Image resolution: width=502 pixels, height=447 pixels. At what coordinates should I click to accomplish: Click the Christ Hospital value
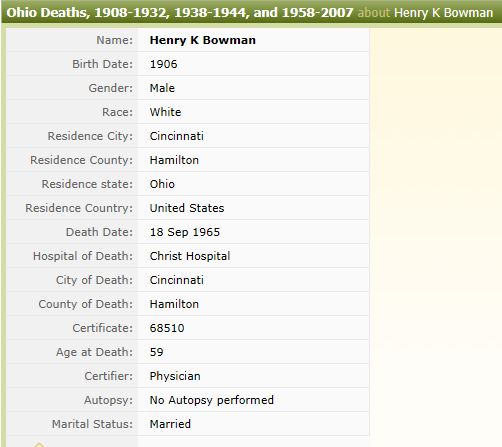click(190, 256)
